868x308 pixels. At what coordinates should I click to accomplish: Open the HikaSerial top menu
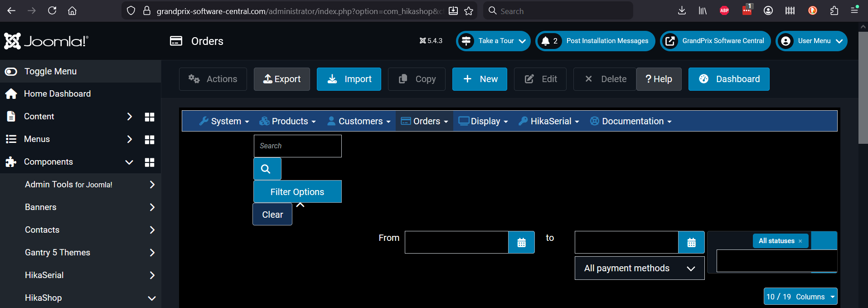pyautogui.click(x=549, y=121)
